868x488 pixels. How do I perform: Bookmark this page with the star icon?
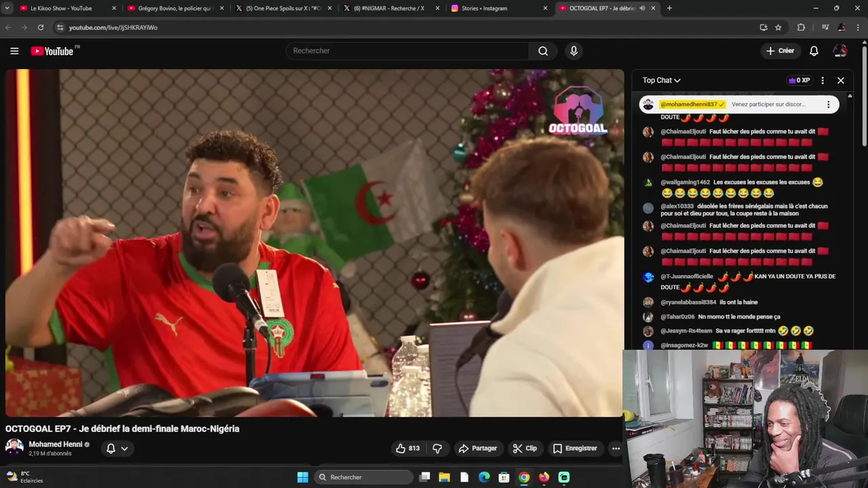tap(778, 27)
